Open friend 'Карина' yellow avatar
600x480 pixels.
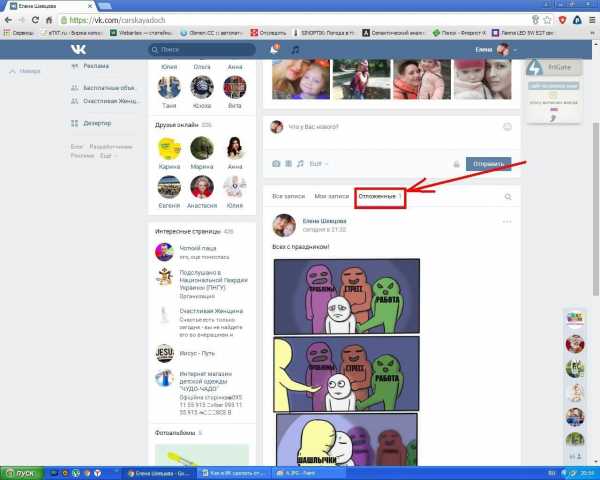click(x=169, y=148)
